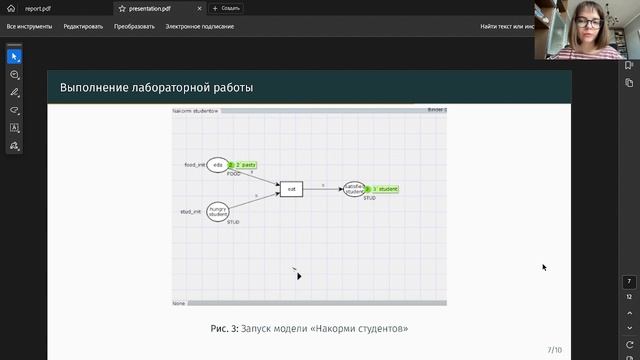Viewport: 640px width, 360px height.
Task: Open the bookmarks panel icon
Action: [x=629, y=65]
